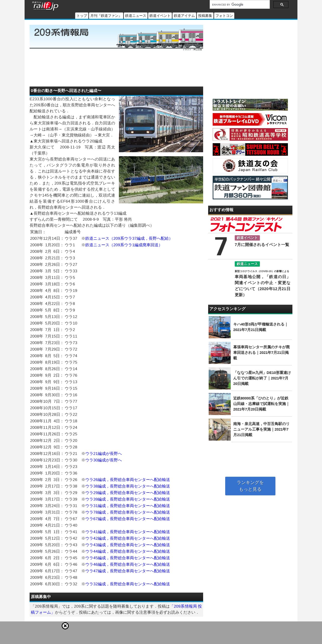
Task: Open ウラ31編成 配給輸送 link
Action: pyautogui.click(x=128, y=506)
